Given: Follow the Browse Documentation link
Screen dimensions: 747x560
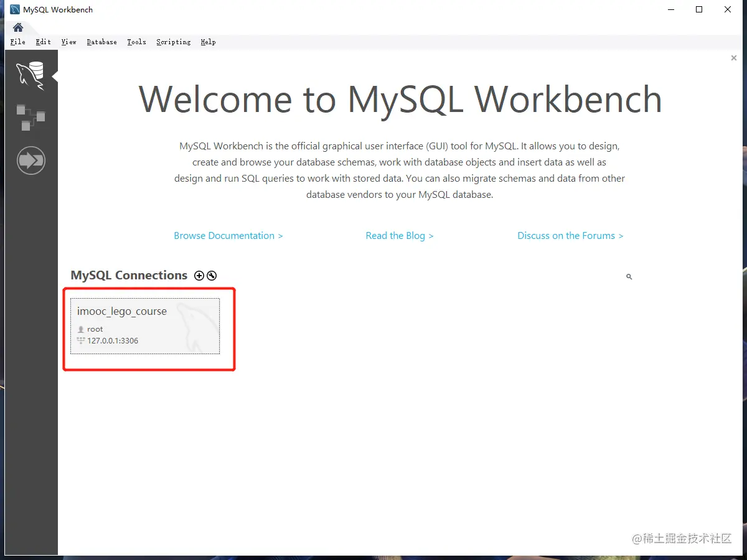Looking at the screenshot, I should 228,236.
